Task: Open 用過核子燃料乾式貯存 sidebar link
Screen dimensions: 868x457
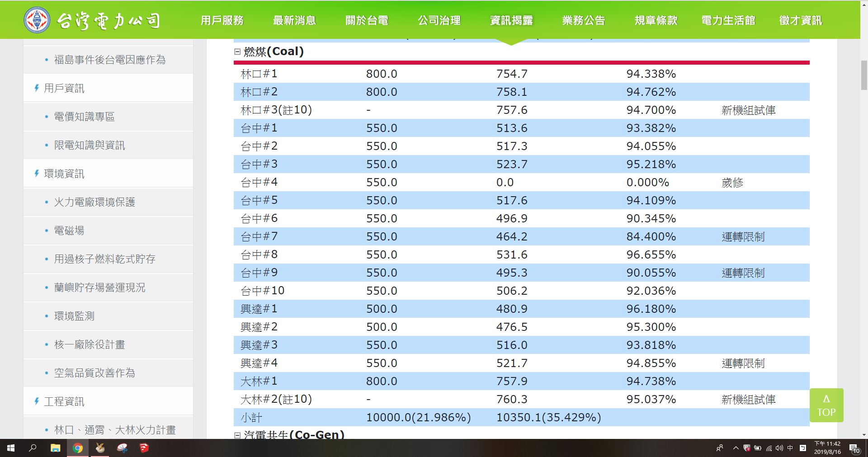Action: (105, 259)
